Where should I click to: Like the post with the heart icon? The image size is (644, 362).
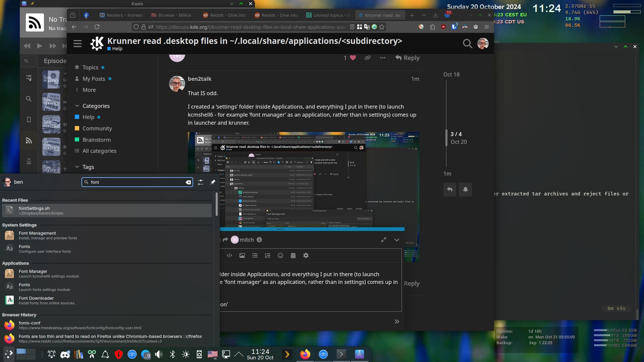click(353, 58)
